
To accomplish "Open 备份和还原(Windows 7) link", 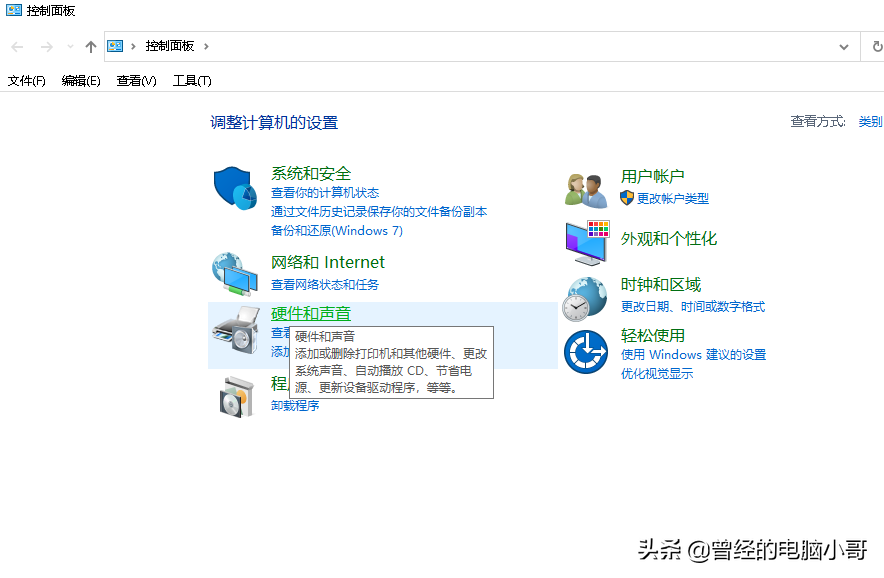I will click(337, 231).
